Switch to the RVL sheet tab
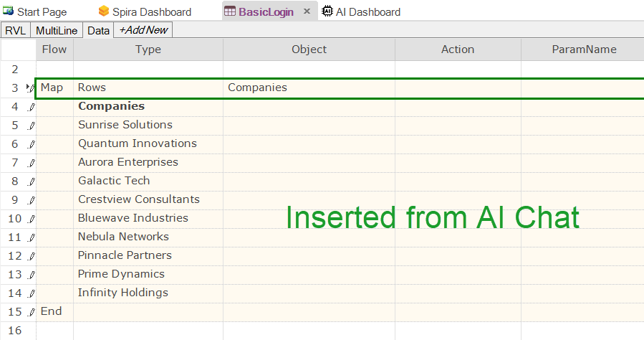The width and height of the screenshot is (644, 340). point(15,30)
